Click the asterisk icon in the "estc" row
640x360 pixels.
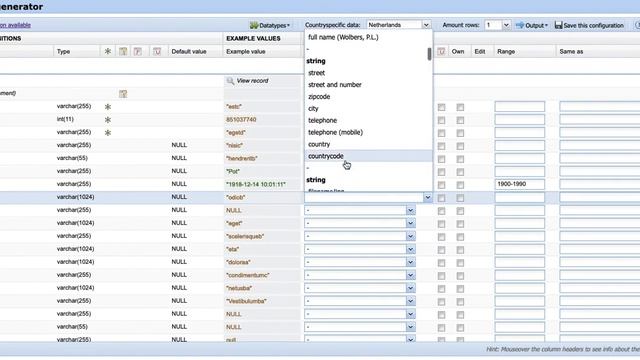(x=108, y=107)
